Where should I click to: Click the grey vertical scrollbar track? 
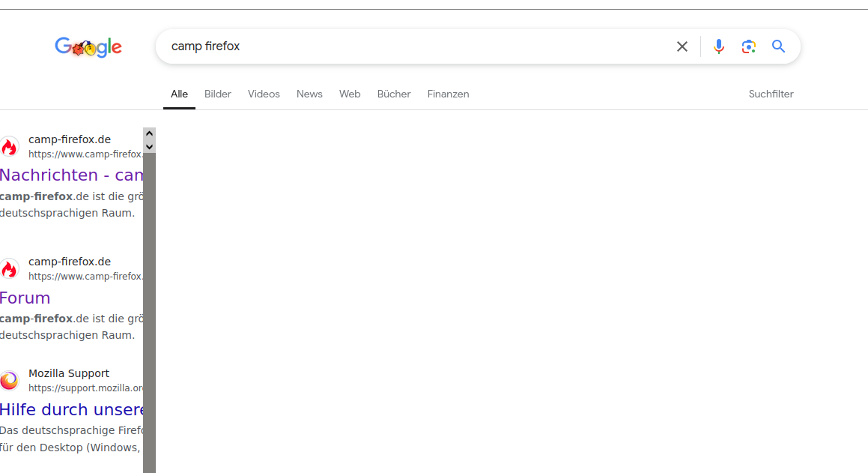(x=149, y=313)
